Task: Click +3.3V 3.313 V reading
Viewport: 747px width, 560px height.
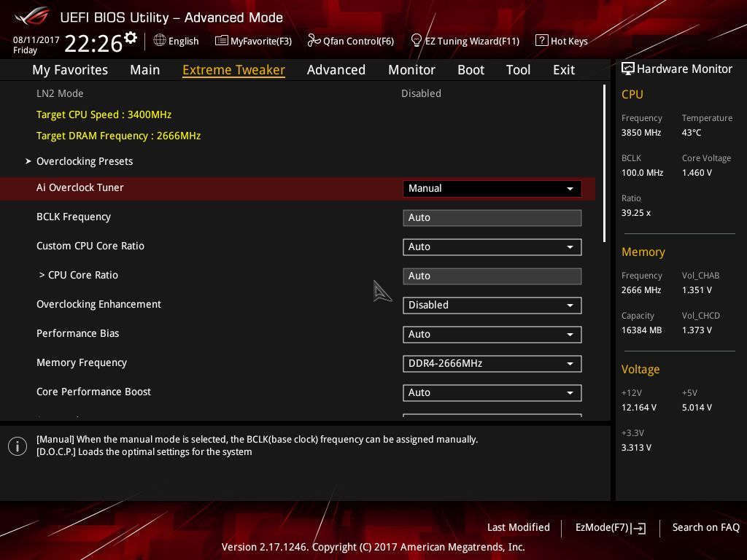Action: click(x=636, y=448)
